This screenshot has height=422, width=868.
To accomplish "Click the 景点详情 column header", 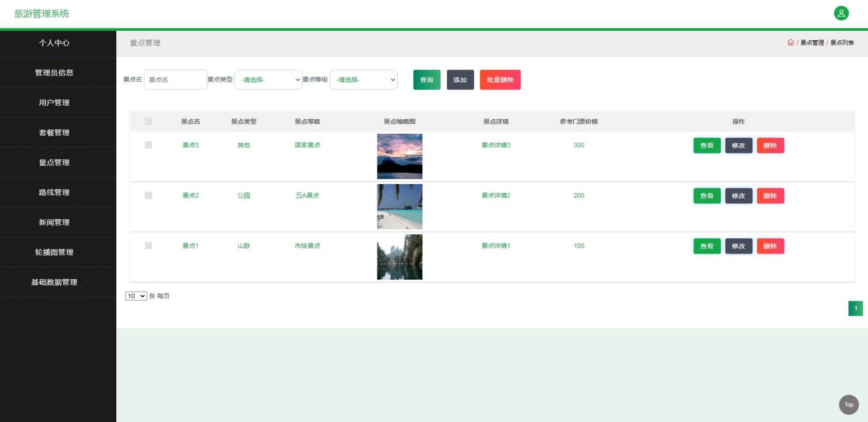I will pyautogui.click(x=496, y=121).
